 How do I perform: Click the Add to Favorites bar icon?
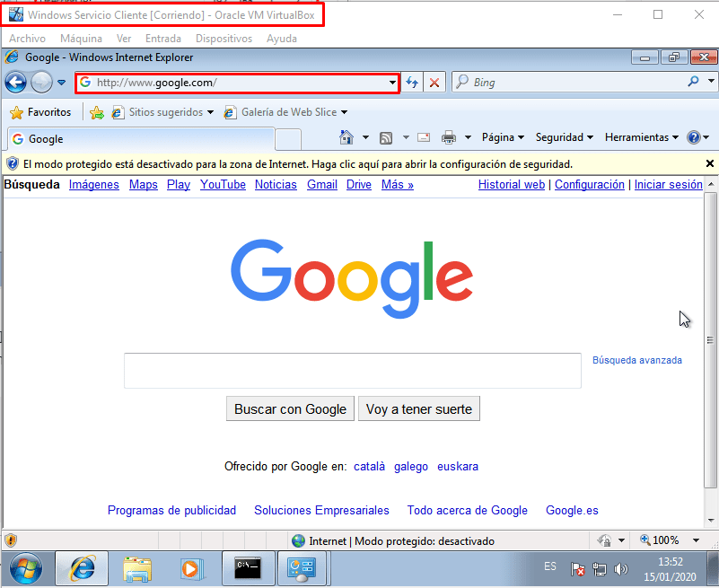tap(96, 112)
